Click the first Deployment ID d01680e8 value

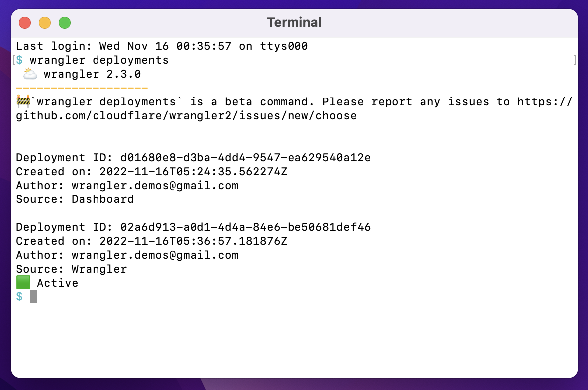tap(245, 158)
